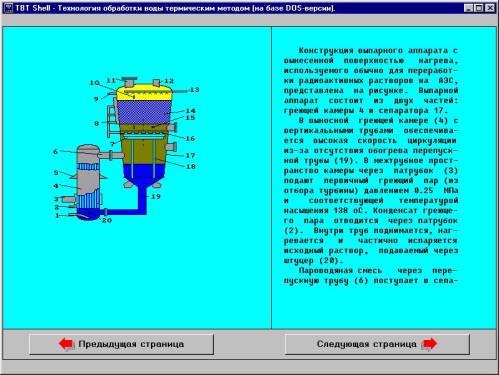The width and height of the screenshot is (499, 375).
Task: Click the grey heating chamber labeled 4
Action: [x=88, y=182]
